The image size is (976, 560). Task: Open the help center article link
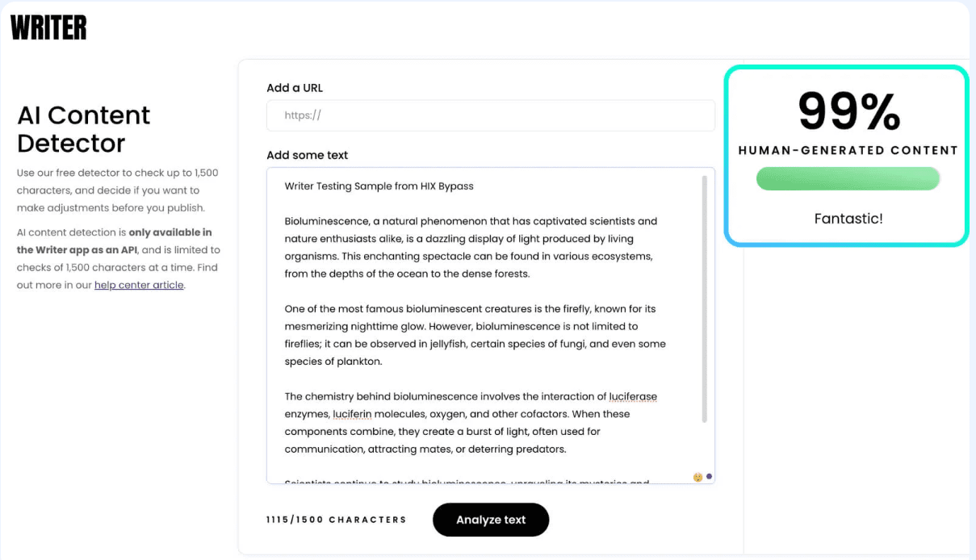(139, 285)
